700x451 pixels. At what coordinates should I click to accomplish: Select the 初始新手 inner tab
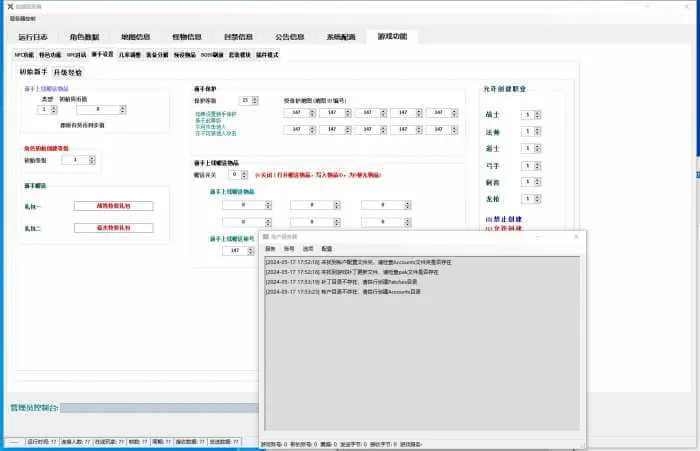tap(33, 71)
